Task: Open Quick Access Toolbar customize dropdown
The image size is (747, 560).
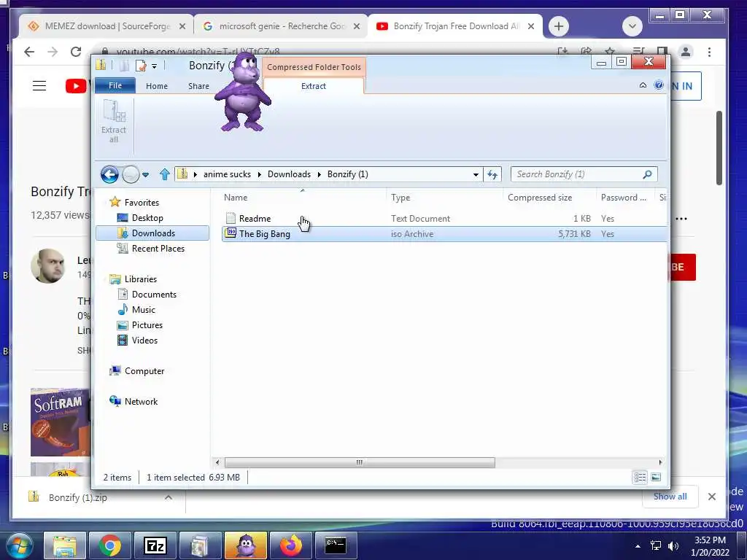Action: 155,66
